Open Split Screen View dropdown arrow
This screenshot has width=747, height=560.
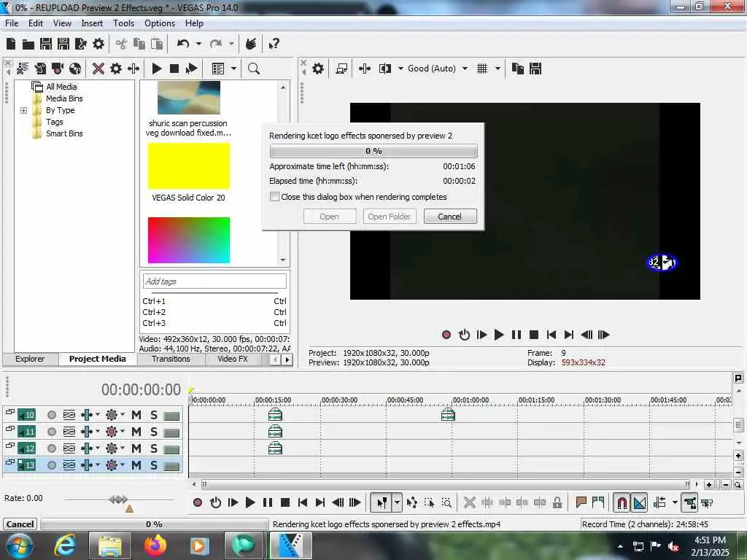(400, 69)
